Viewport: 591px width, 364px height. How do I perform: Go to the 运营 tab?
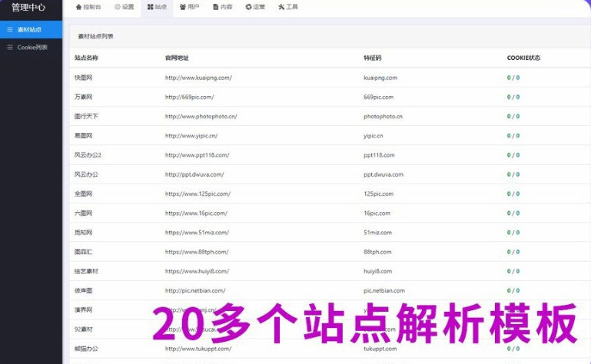coord(255,7)
